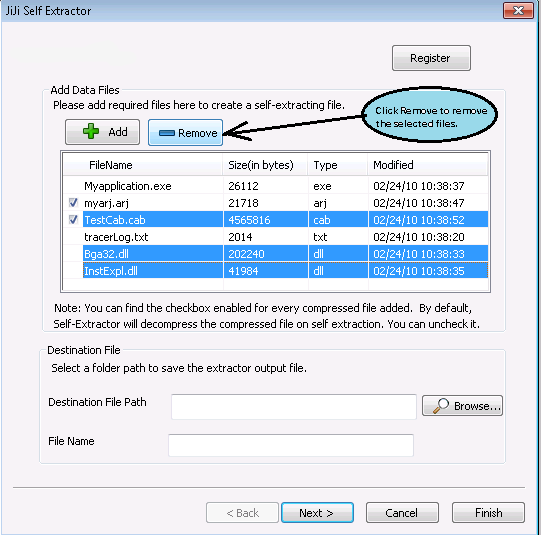
Task: Click the blue minus Remove icon
Action: (167, 133)
